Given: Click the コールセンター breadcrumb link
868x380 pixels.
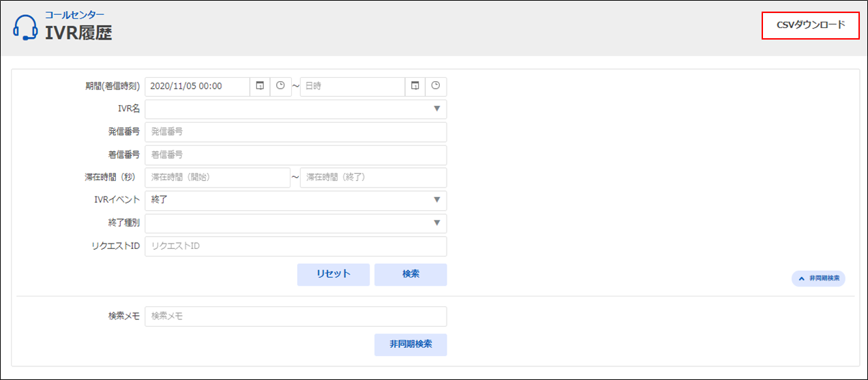Looking at the screenshot, I should click(75, 14).
